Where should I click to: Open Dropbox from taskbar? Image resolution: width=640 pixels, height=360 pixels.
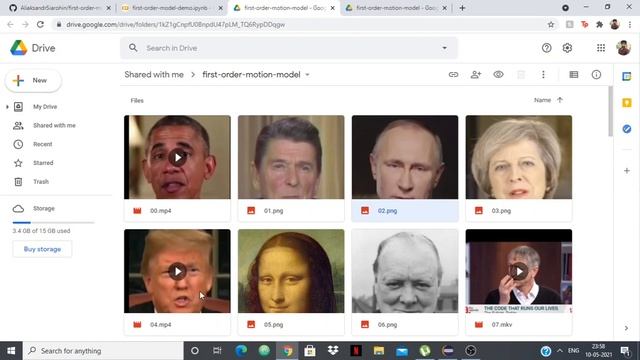[x=333, y=351]
